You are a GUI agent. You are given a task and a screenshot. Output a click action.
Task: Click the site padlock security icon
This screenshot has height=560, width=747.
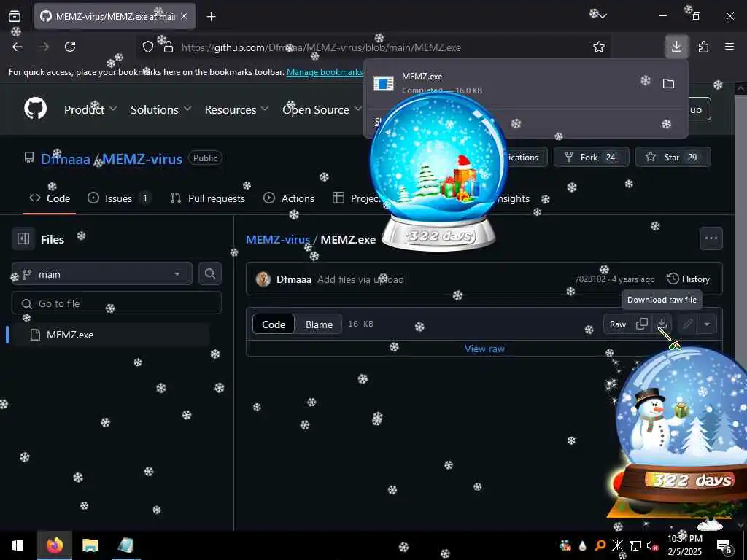pos(169,47)
